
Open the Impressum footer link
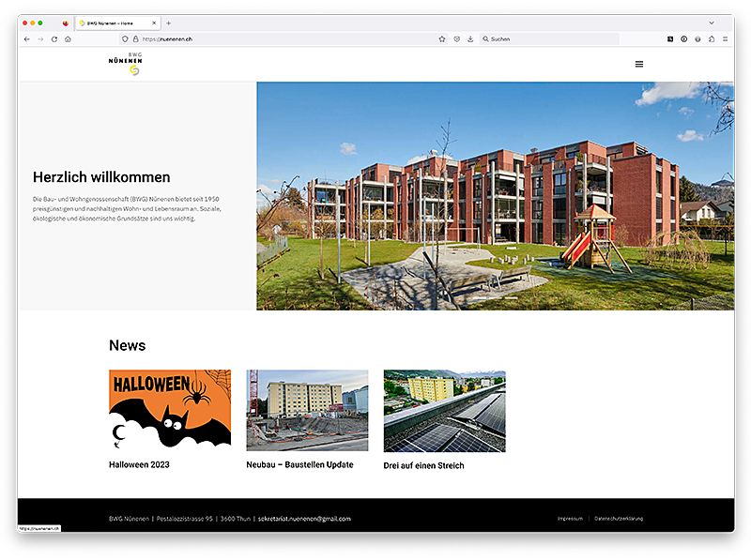(570, 519)
